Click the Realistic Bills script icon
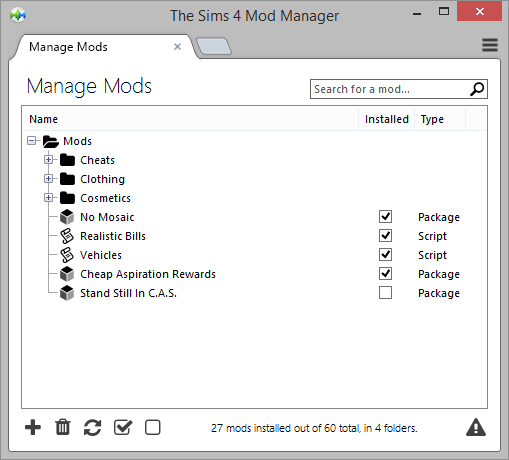Viewport: 509px width, 460px height. coord(67,236)
